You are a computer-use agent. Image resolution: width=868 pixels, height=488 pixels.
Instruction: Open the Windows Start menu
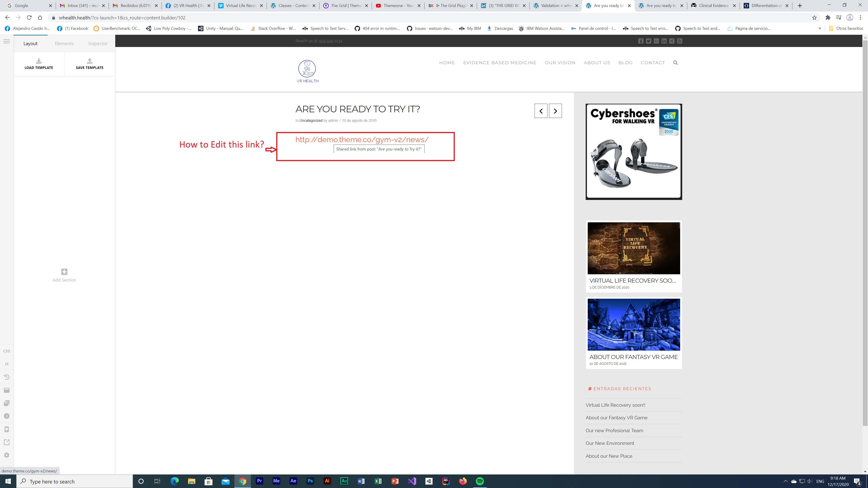8,481
